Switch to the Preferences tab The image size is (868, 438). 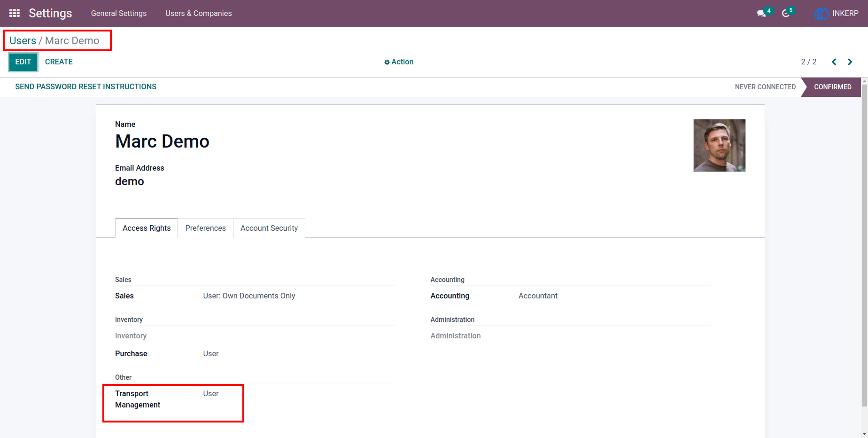(205, 228)
